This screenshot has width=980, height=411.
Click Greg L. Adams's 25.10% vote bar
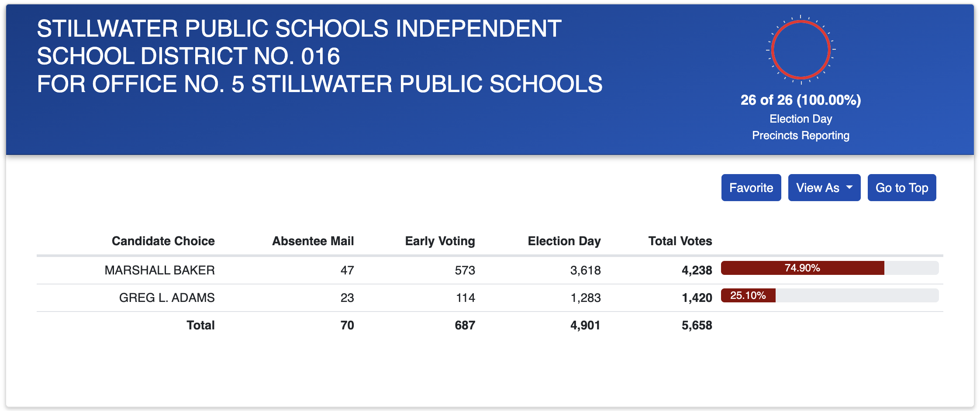[748, 295]
